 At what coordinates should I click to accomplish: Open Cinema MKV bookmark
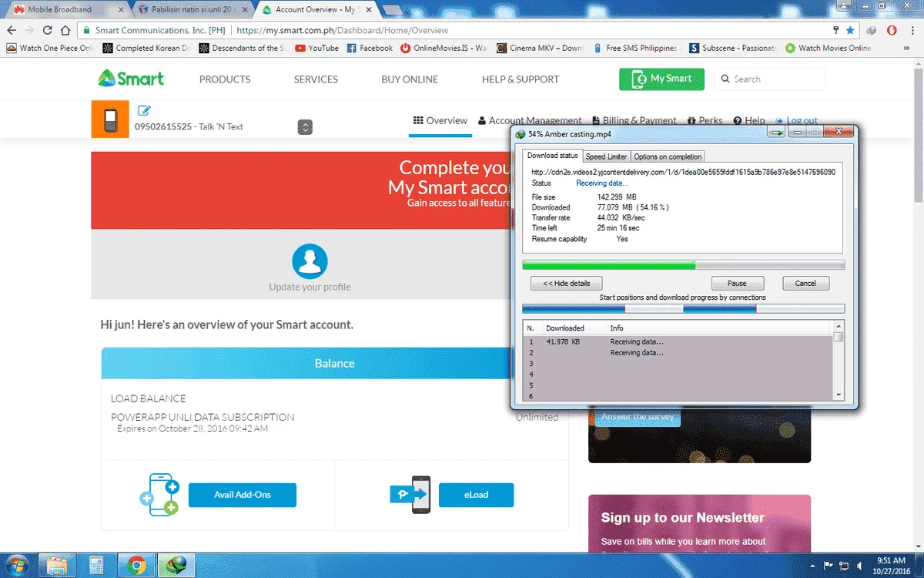(x=540, y=48)
